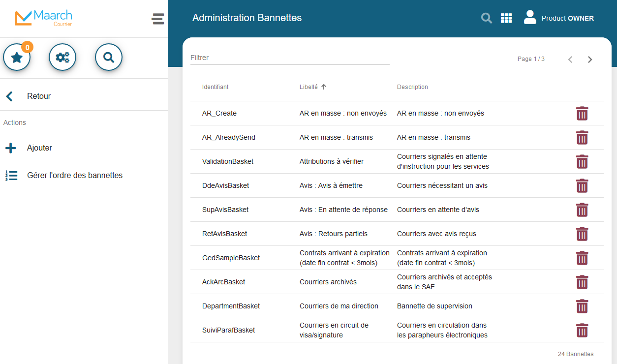
Task: Collapse the sidebar with hamburger menu
Action: 158,19
